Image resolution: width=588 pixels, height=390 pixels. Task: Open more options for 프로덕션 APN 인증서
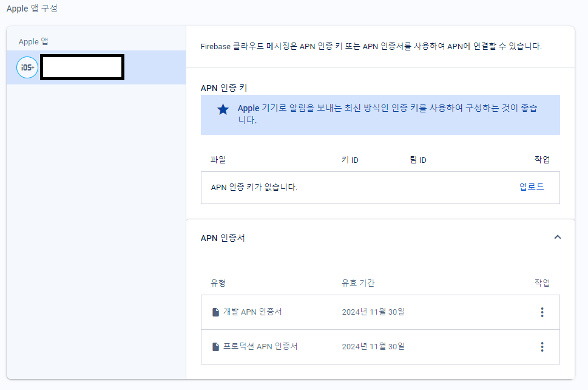(x=542, y=347)
